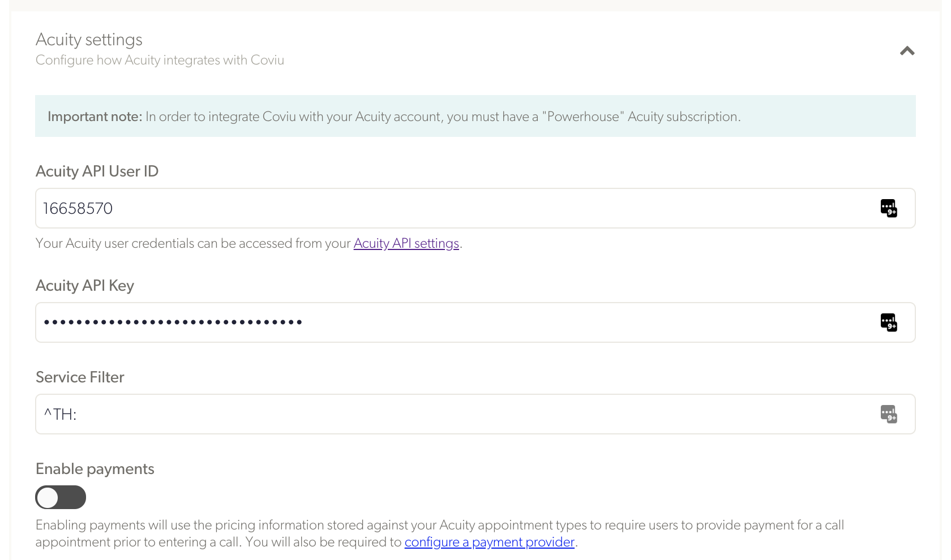Enable the payments toggle switch
This screenshot has height=560, width=951.
coord(61,497)
